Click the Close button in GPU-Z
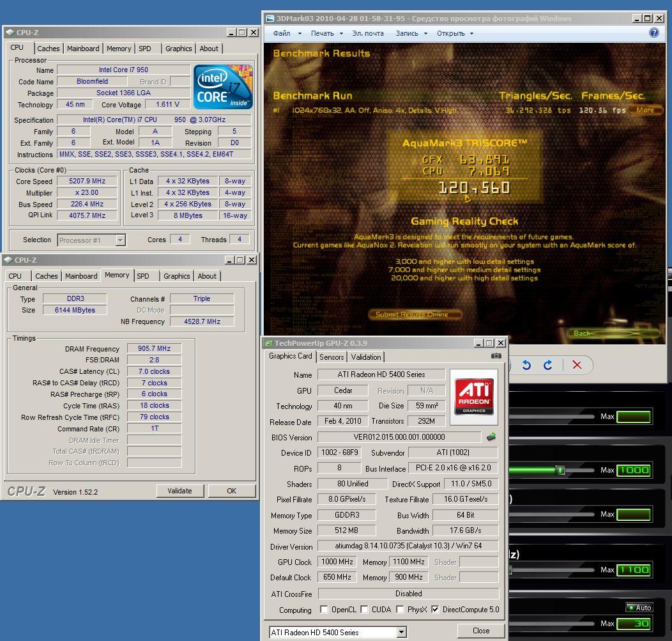Image resolution: width=672 pixels, height=641 pixels. pyautogui.click(x=481, y=631)
